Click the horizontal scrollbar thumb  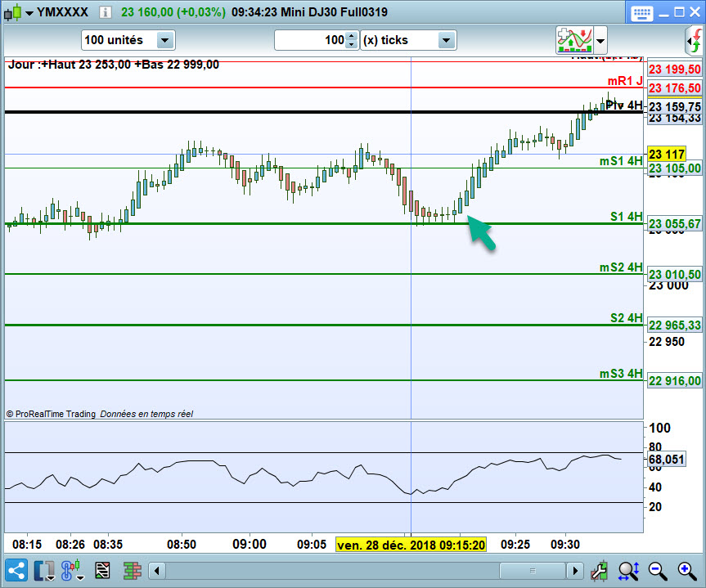pyautogui.click(x=533, y=571)
